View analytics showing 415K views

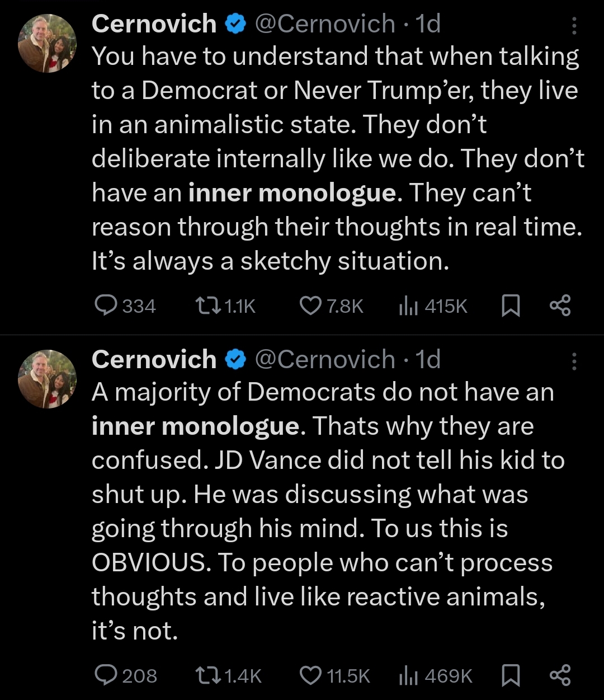point(405,306)
